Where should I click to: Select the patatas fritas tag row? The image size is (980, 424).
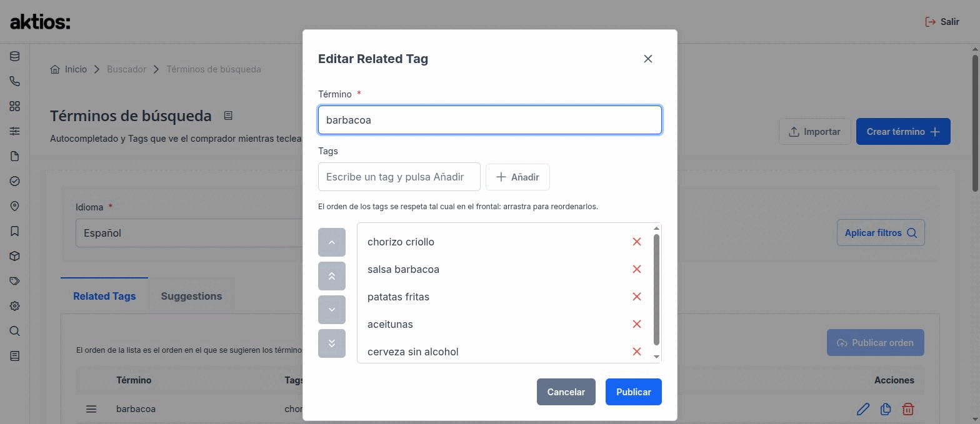pos(505,297)
